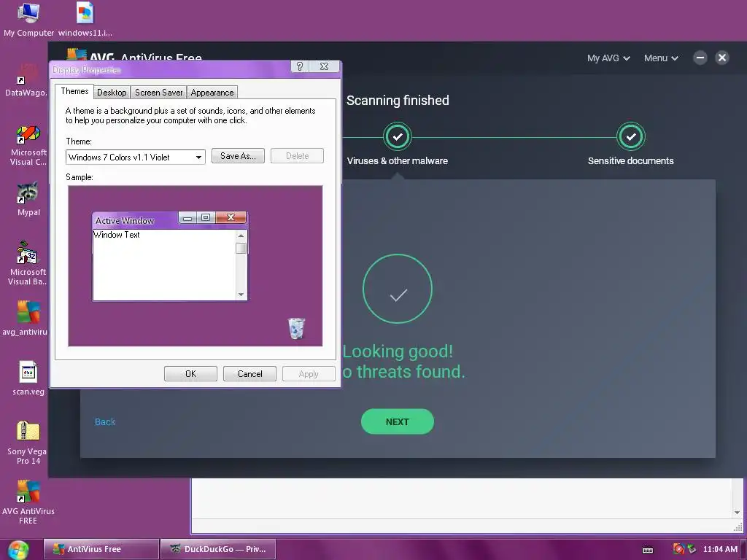Click the taskbar clock 11:04 AM
747x560 pixels.
[720, 549]
